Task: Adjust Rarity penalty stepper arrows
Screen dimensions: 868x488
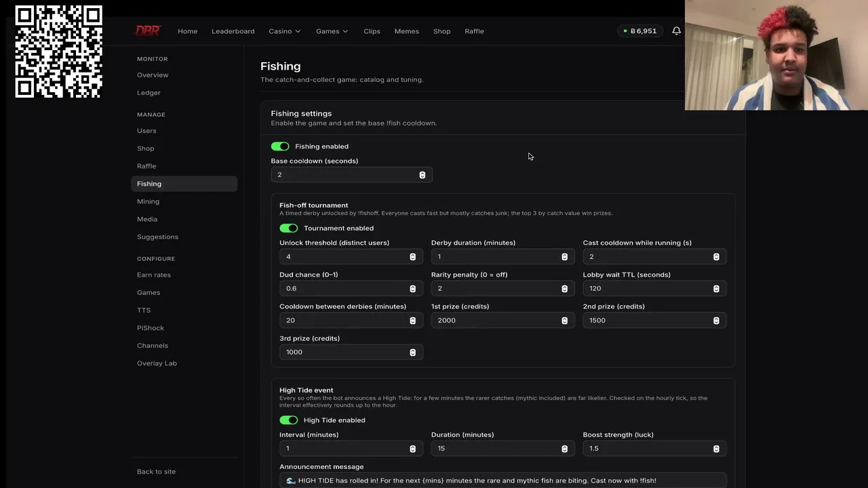Action: point(564,289)
